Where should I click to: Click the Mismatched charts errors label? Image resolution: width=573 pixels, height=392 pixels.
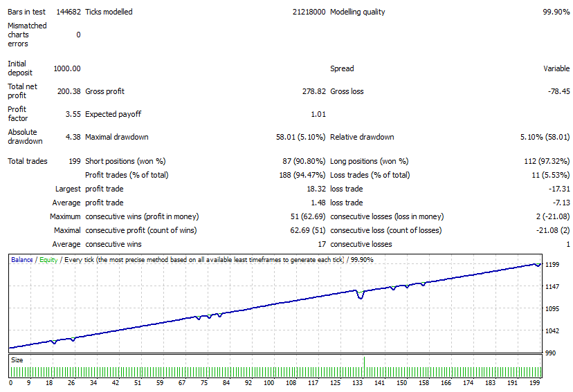27,35
